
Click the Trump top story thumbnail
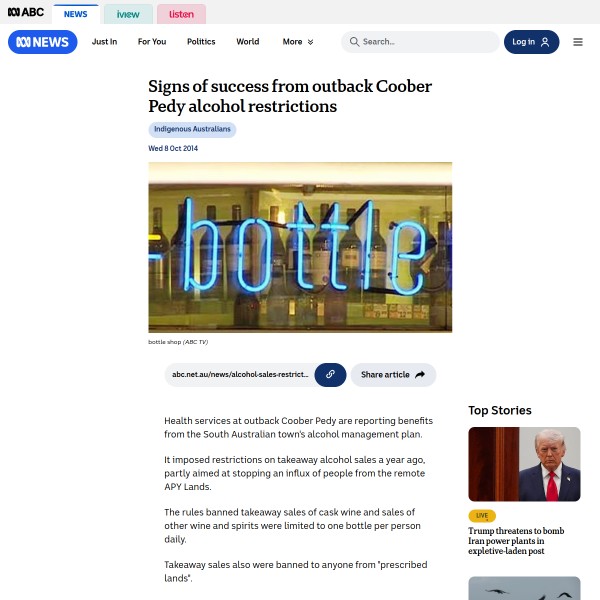click(524, 464)
